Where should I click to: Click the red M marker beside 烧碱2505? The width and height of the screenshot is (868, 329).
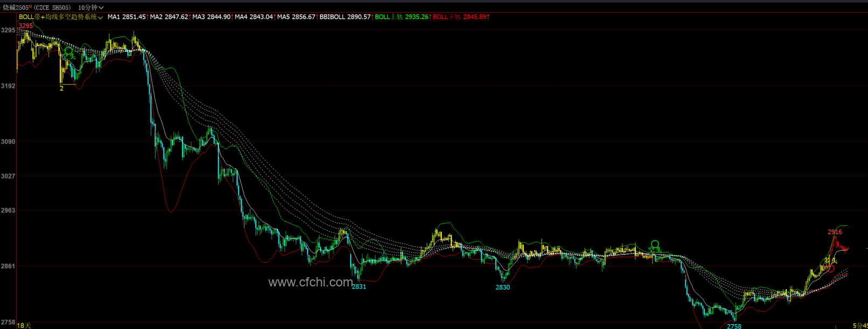click(x=30, y=6)
